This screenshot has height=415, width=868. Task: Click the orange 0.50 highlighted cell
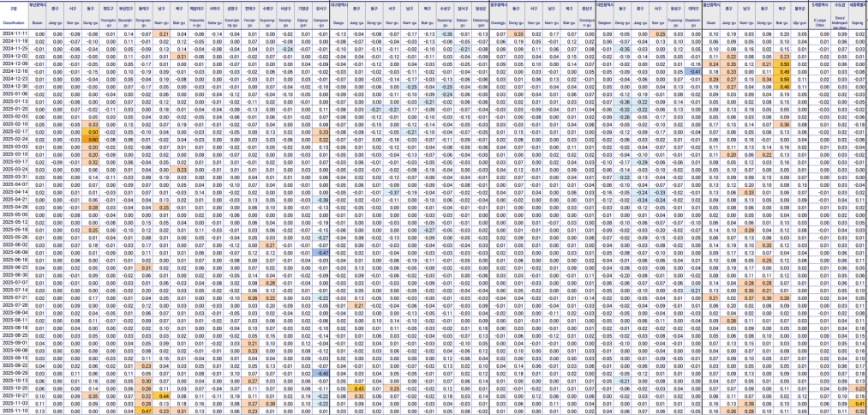(x=90, y=130)
